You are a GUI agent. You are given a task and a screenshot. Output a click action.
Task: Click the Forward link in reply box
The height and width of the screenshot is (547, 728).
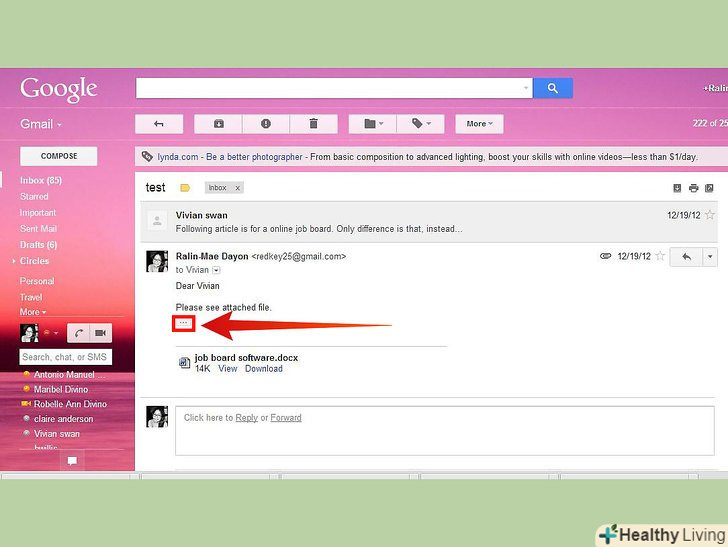286,417
